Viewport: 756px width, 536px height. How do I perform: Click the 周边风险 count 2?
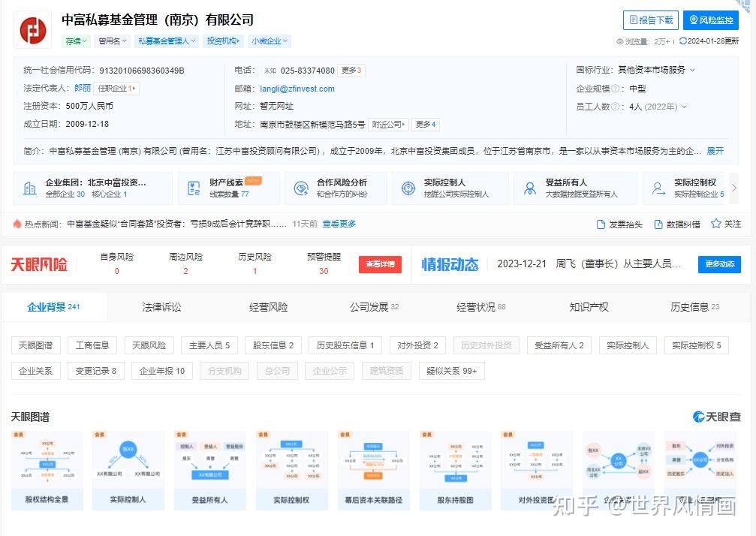(185, 271)
